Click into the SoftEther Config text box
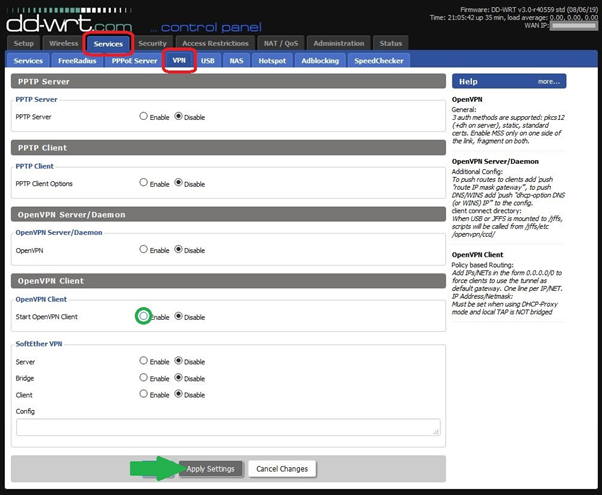 (228, 427)
